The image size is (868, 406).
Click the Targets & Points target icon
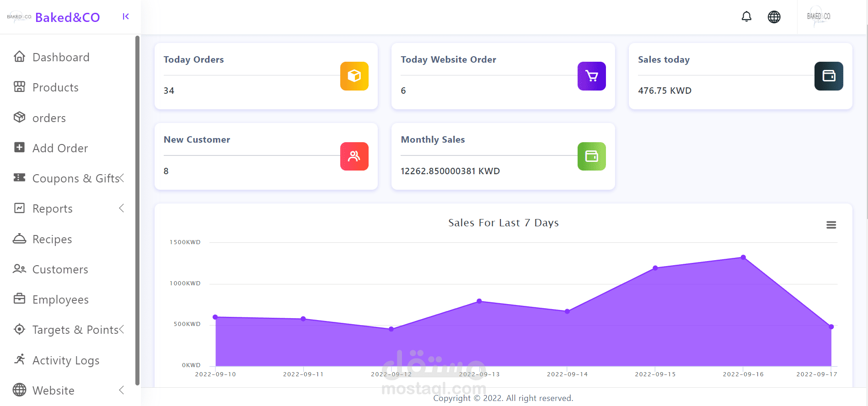click(x=19, y=329)
